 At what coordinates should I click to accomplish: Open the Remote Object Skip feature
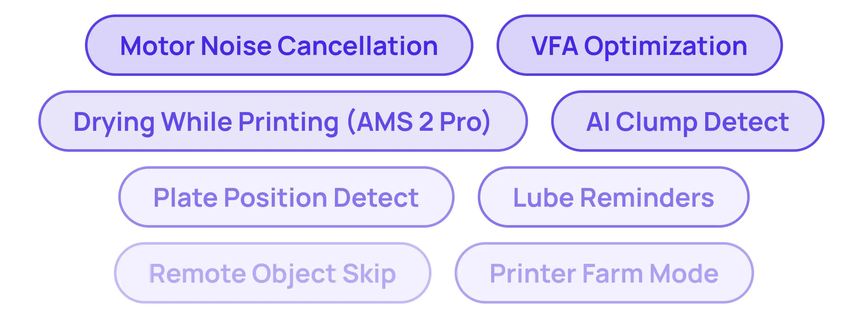click(272, 273)
